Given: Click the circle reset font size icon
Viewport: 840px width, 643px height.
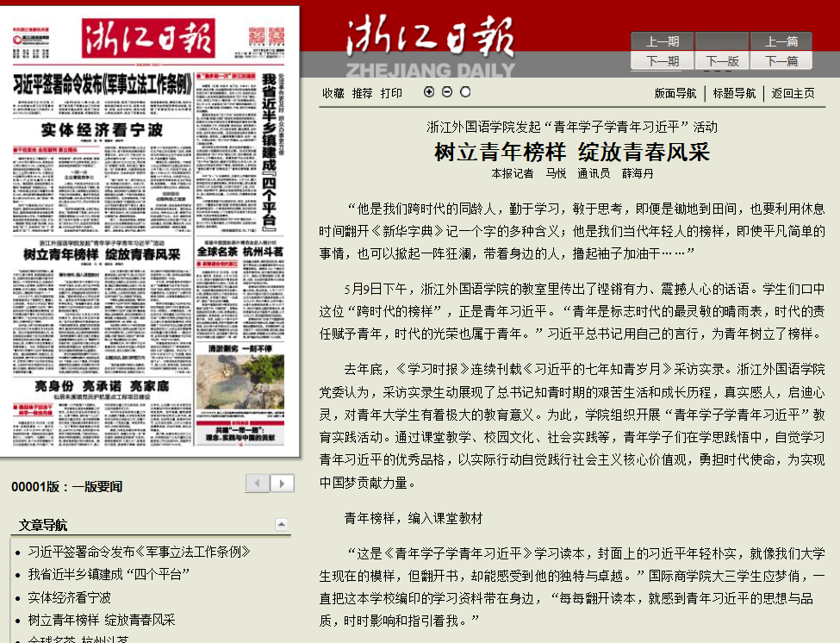Looking at the screenshot, I should click(x=465, y=92).
